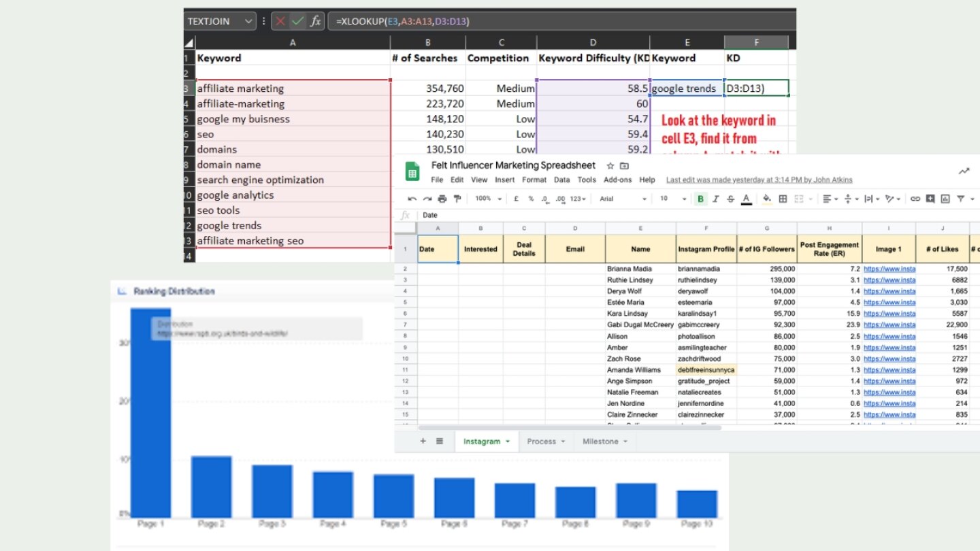
Task: Switch to the Milestone sheet tab
Action: [x=604, y=441]
